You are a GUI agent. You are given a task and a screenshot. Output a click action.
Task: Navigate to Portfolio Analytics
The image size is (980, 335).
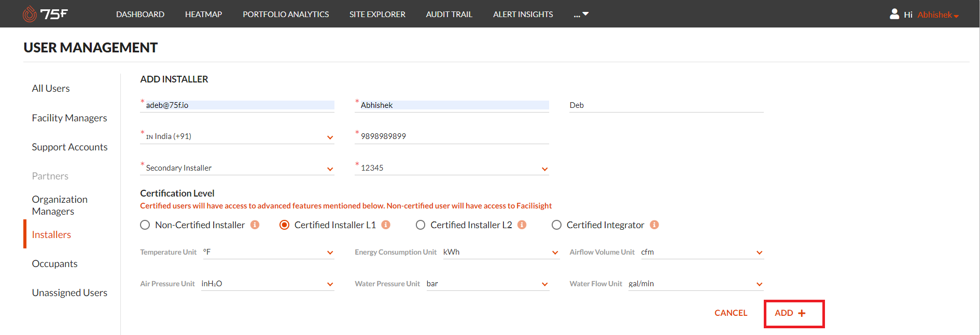click(x=286, y=15)
